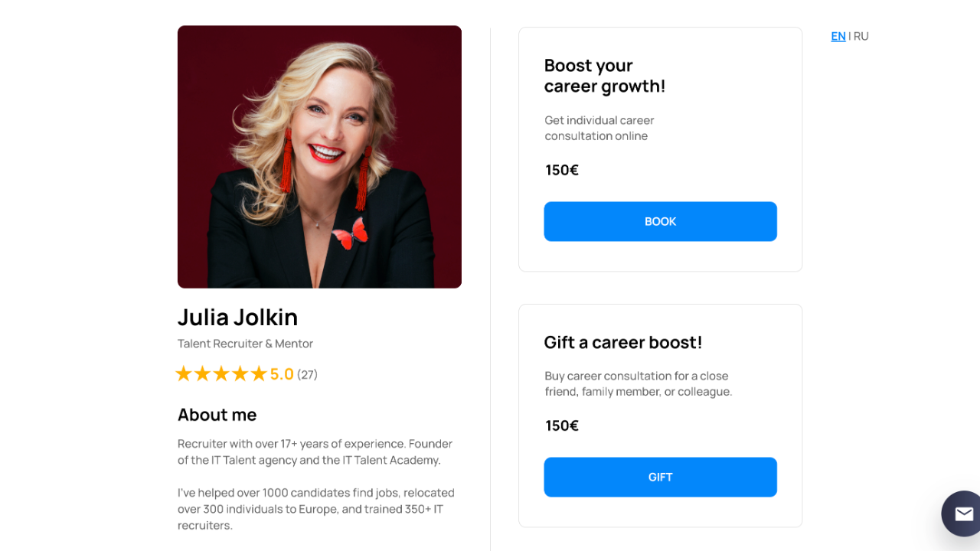Open the (27) reviews count
The height and width of the screenshot is (551, 980).
(307, 374)
